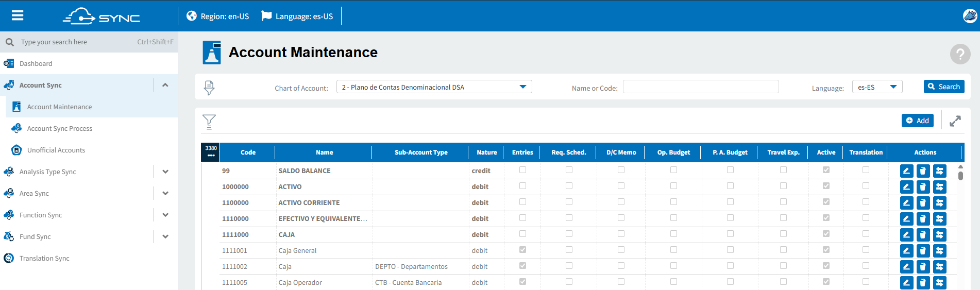Toggle the Entries checkbox for Caja General
Screen dimensions: 980x290
(x=522, y=250)
